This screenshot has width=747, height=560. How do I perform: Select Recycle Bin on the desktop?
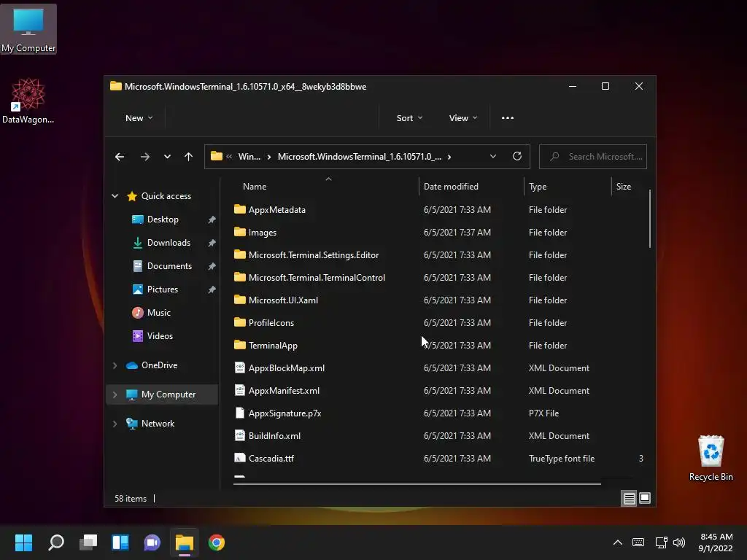[x=711, y=458]
